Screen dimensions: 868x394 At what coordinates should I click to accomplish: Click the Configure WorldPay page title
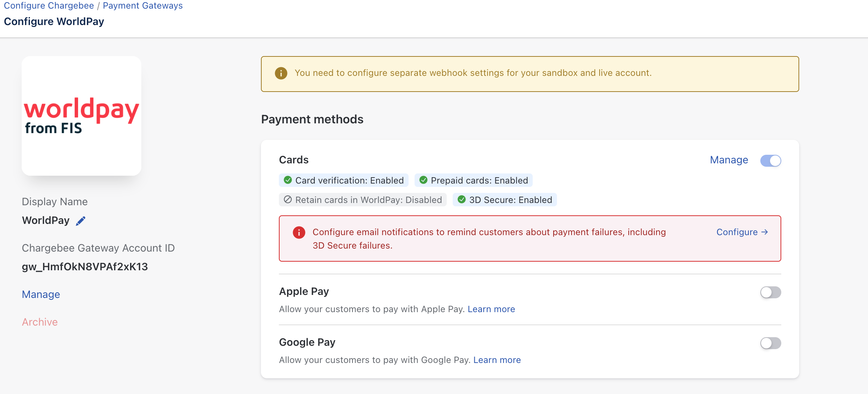54,22
